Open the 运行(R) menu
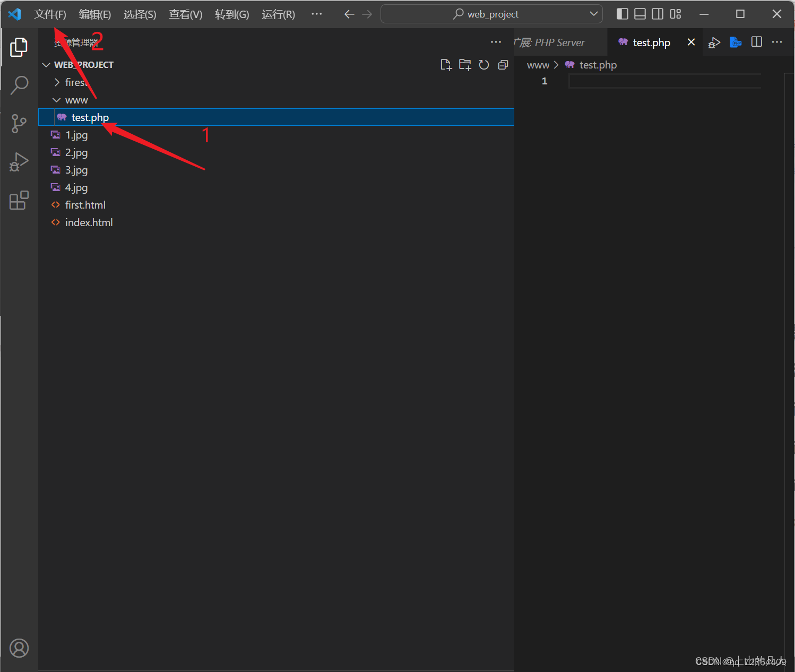 tap(278, 14)
